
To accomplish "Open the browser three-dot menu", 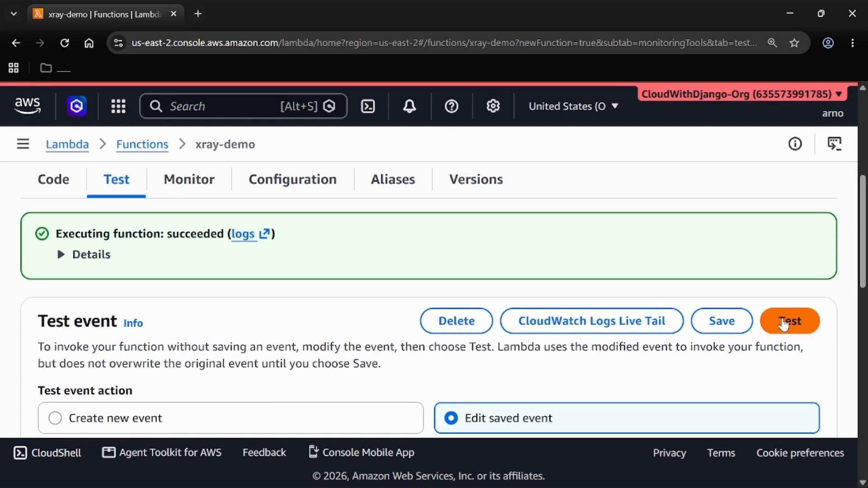I will click(x=853, y=43).
